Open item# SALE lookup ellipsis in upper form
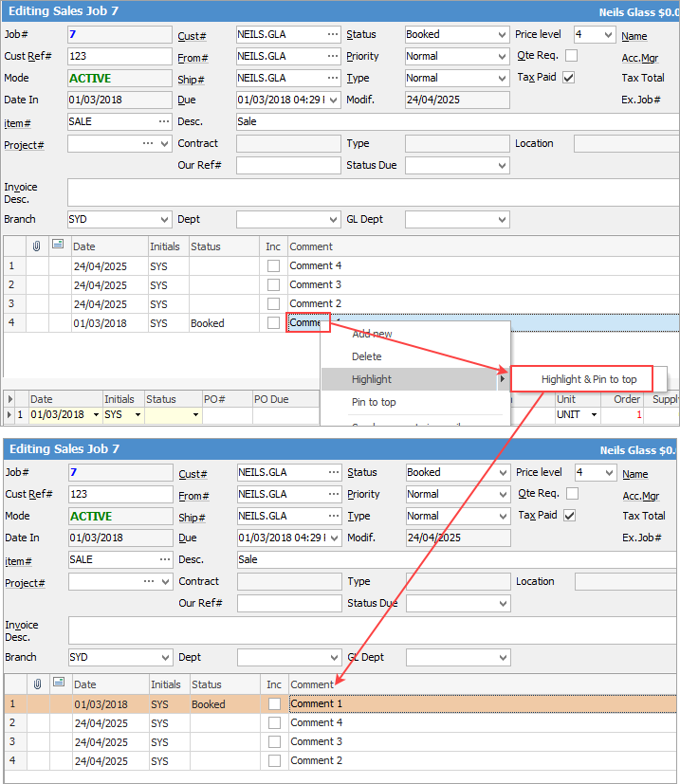 [x=164, y=121]
